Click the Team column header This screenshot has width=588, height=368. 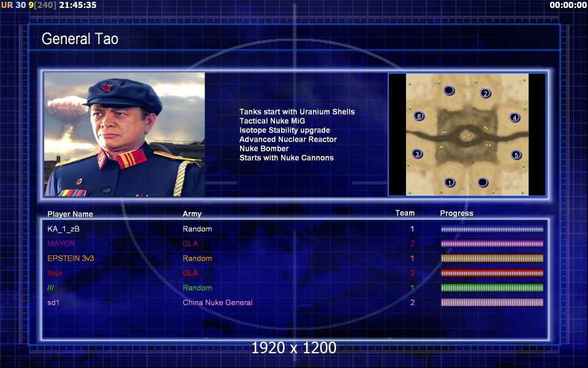(405, 213)
